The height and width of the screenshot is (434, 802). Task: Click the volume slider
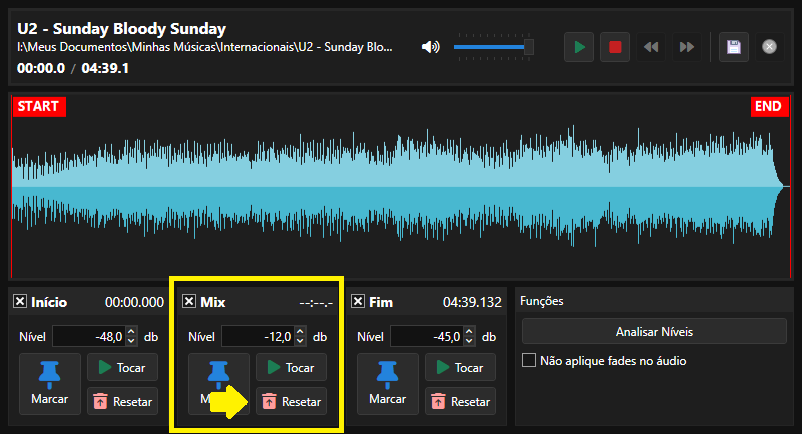492,47
